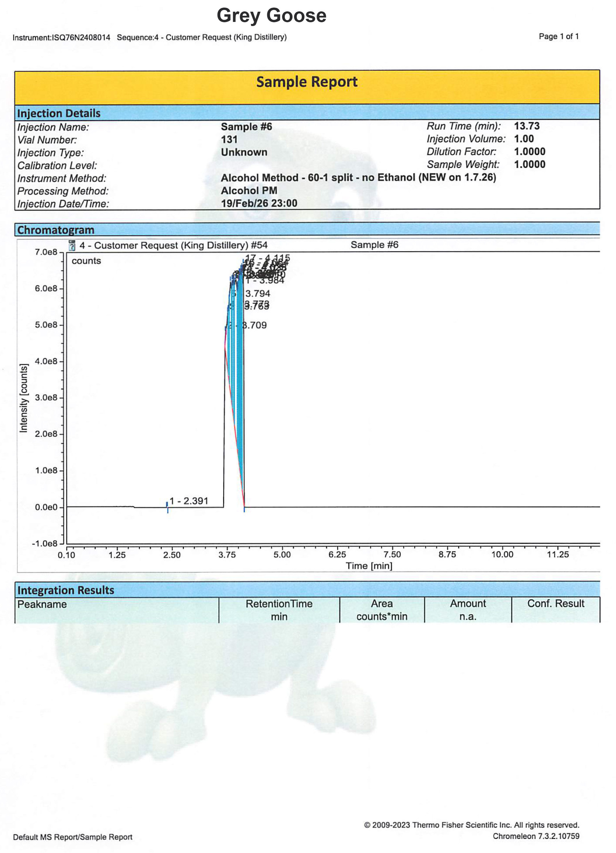Select Injection Volume value '1.00'
The height and width of the screenshot is (853, 616).
pos(523,139)
